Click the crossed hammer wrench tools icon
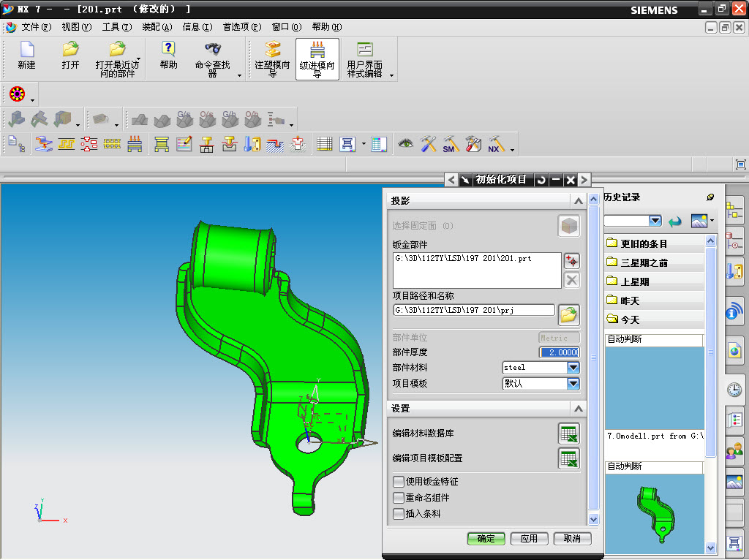Screen dimensions: 749x560 428,144
